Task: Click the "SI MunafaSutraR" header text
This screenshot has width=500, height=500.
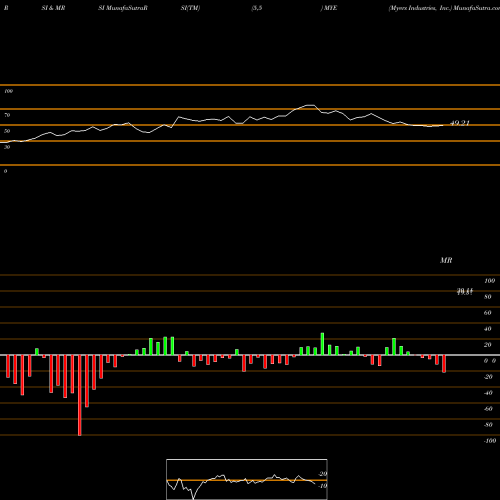Action: 123,8
